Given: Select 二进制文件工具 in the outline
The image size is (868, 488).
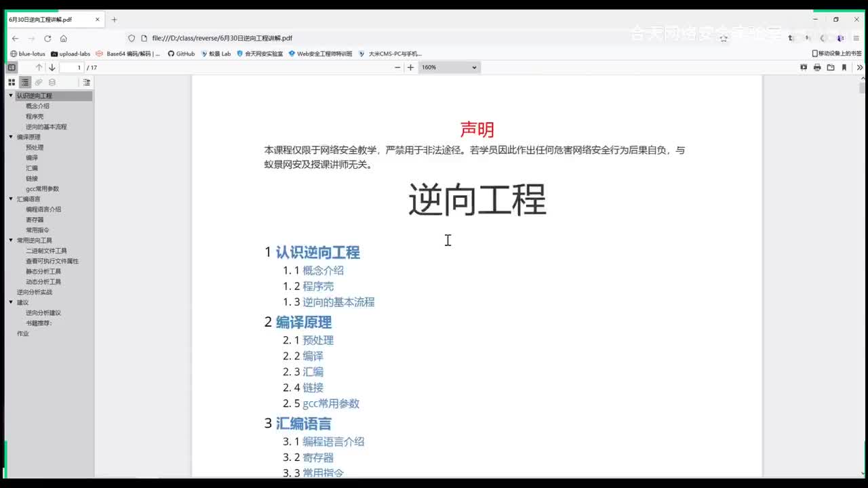Looking at the screenshot, I should [x=46, y=251].
